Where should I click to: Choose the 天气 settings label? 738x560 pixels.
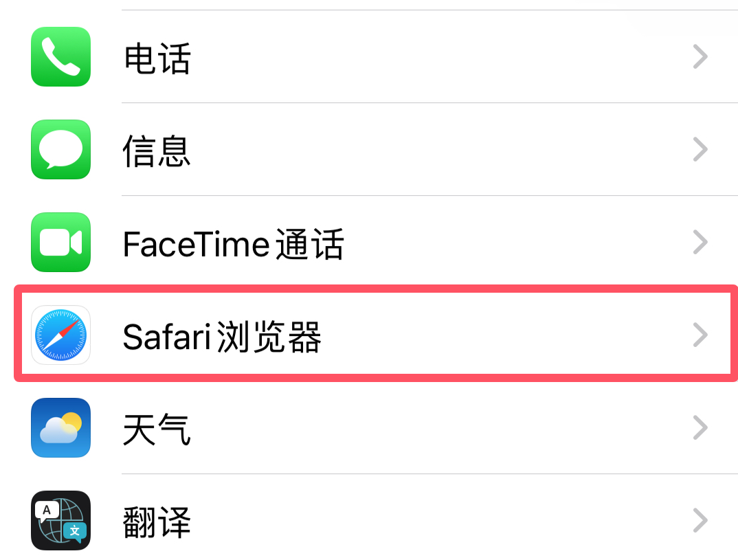[x=157, y=429]
